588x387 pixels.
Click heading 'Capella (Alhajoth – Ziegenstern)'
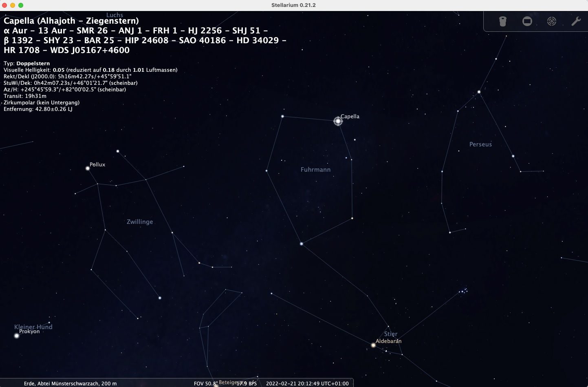(x=71, y=21)
